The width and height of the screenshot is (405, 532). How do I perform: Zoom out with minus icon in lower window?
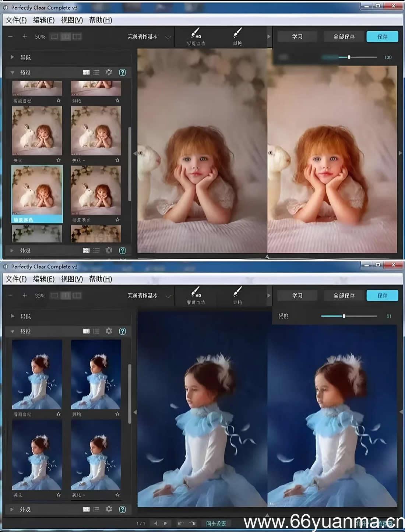10,295
